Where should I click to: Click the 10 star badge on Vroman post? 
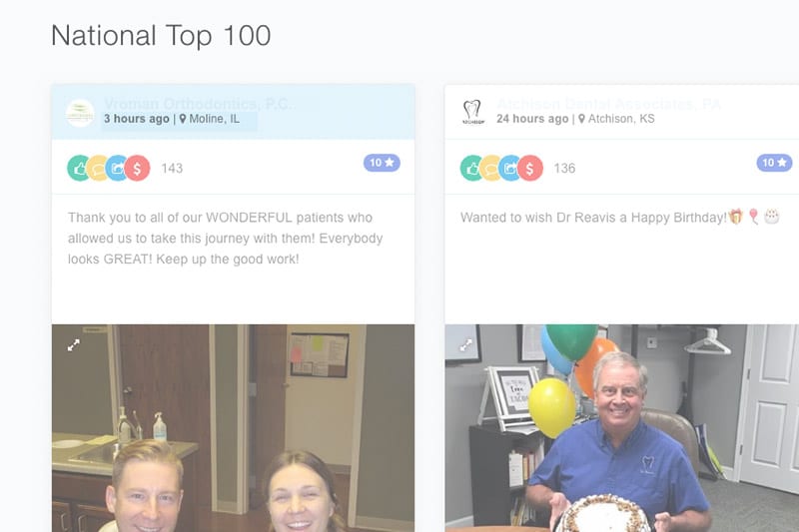tap(382, 163)
